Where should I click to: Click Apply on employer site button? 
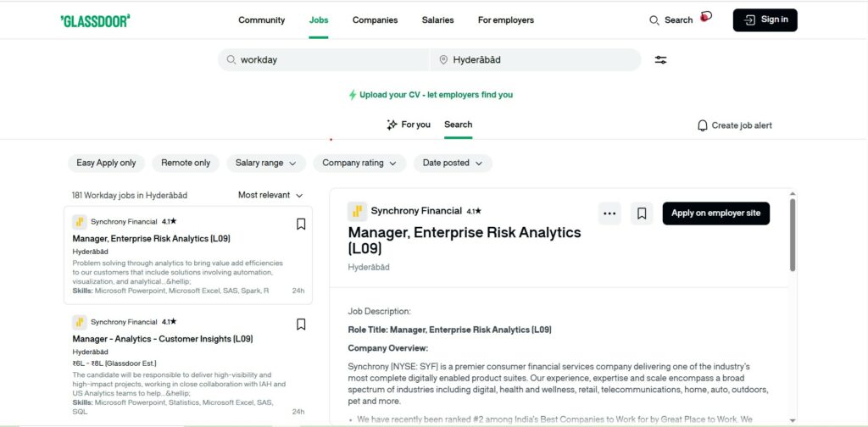pos(715,213)
